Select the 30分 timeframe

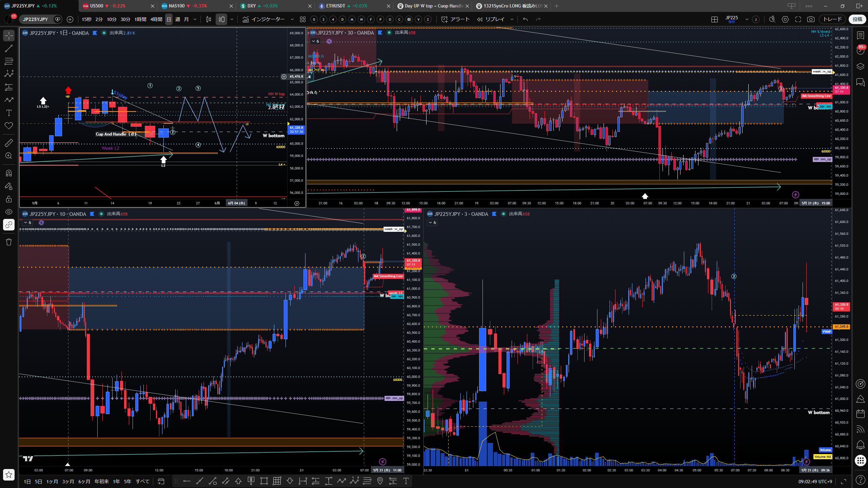click(125, 19)
